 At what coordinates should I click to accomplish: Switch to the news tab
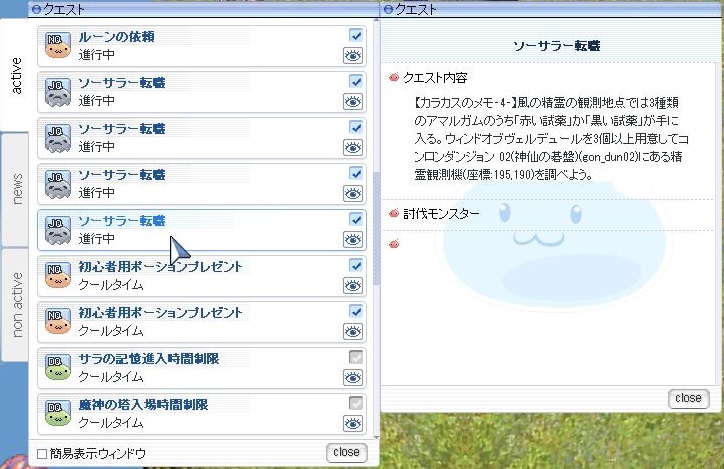click(16, 189)
